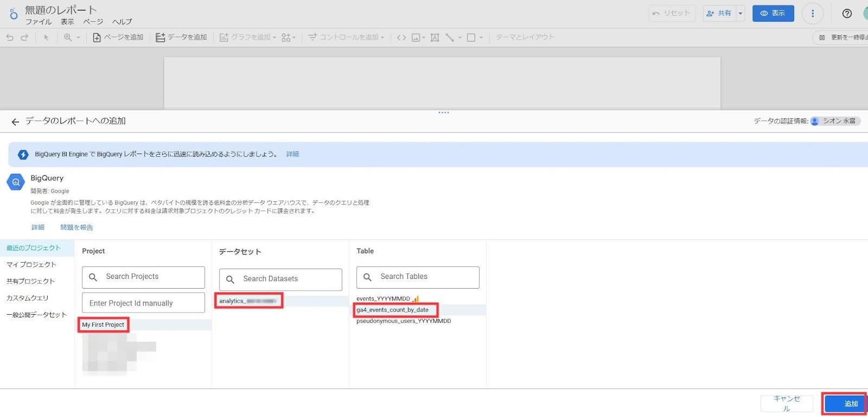Click data credentials user シオン 永富 chip
Image resolution: width=868 pixels, height=420 pixels.
point(835,121)
